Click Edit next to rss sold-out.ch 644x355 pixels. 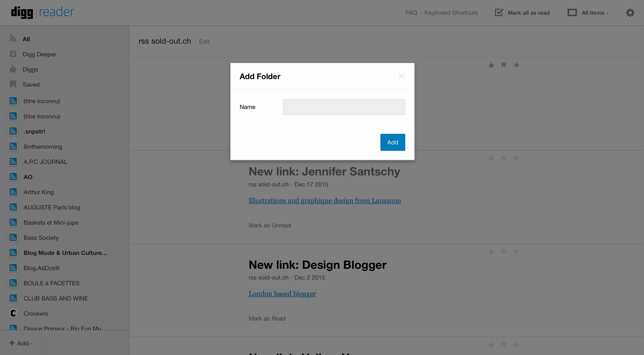[204, 42]
